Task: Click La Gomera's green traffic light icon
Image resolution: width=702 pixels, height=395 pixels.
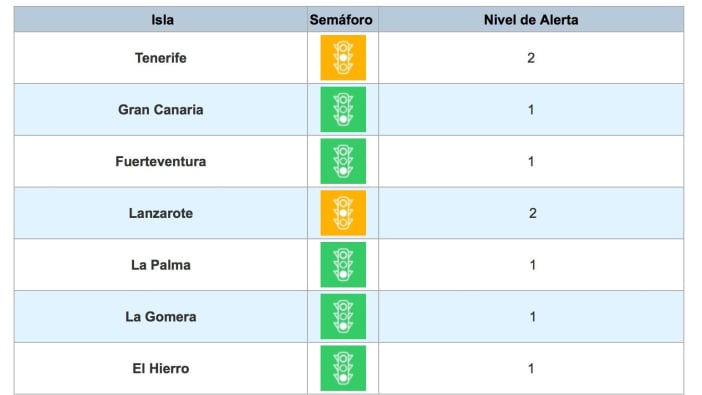Action: [343, 316]
